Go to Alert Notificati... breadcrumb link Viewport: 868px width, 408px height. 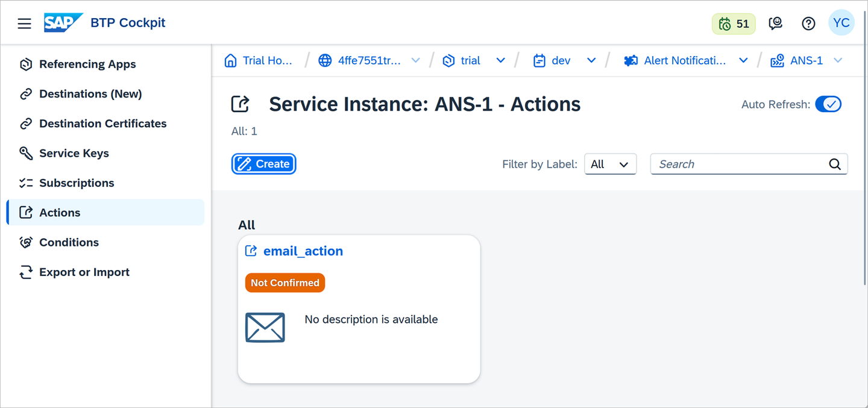point(685,60)
